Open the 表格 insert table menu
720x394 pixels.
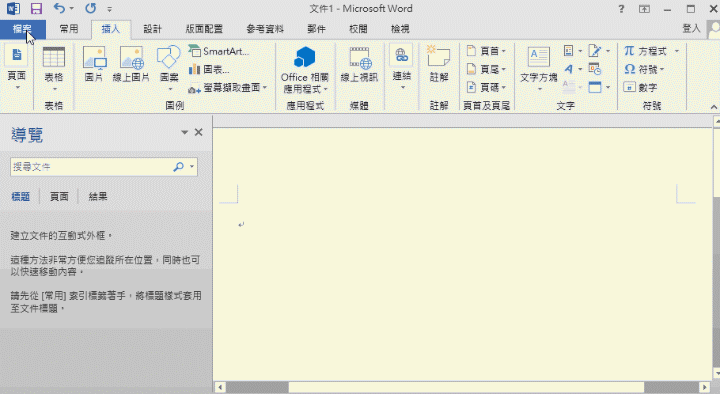[x=54, y=69]
